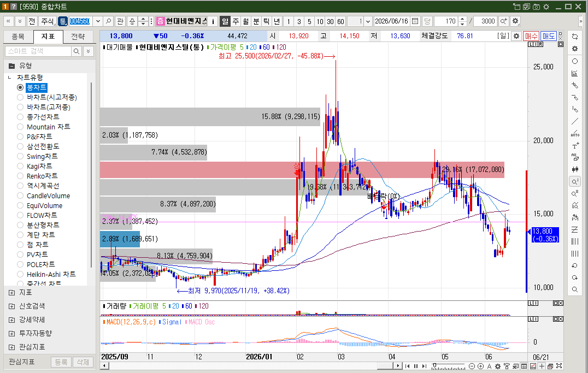Expand the 강세약세 tree node
588x373 pixels.
pyautogui.click(x=11, y=320)
